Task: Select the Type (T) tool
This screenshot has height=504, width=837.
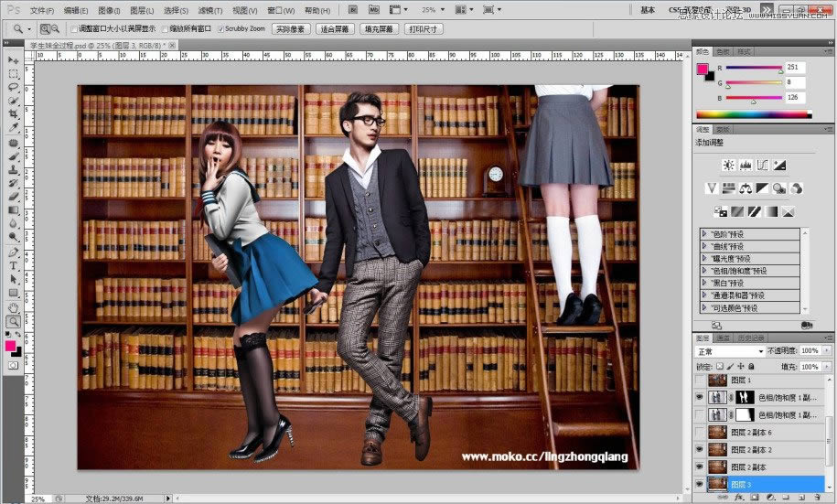Action: click(x=14, y=265)
